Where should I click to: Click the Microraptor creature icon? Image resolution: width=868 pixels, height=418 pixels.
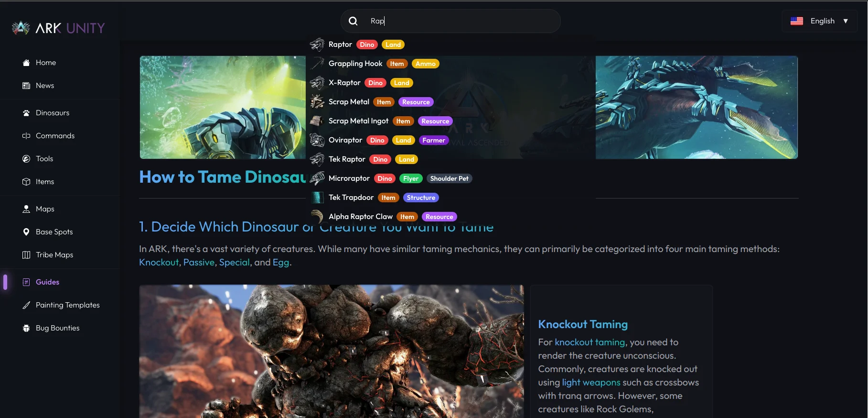click(317, 178)
